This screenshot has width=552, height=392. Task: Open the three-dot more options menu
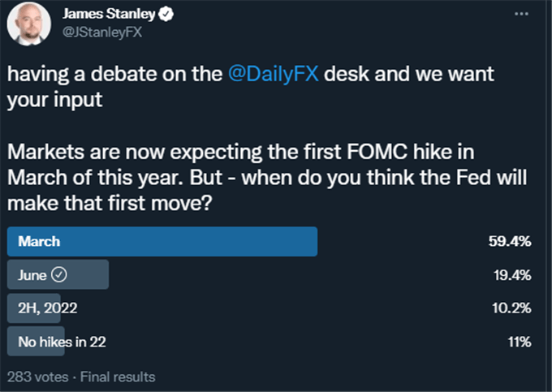(x=521, y=14)
